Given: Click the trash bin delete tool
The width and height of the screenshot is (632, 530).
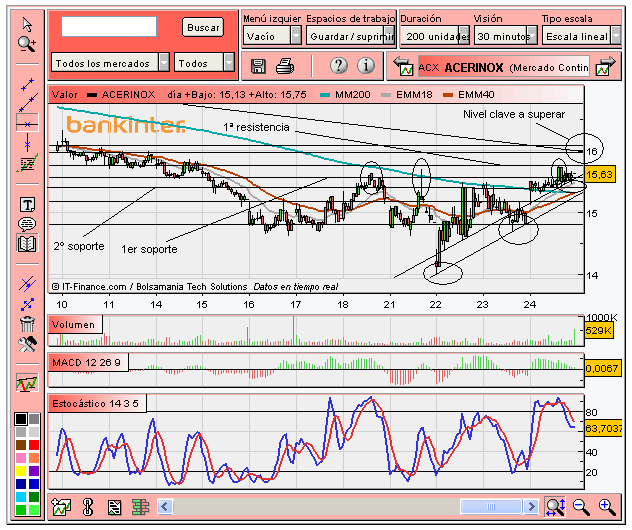Looking at the screenshot, I should point(27,324).
